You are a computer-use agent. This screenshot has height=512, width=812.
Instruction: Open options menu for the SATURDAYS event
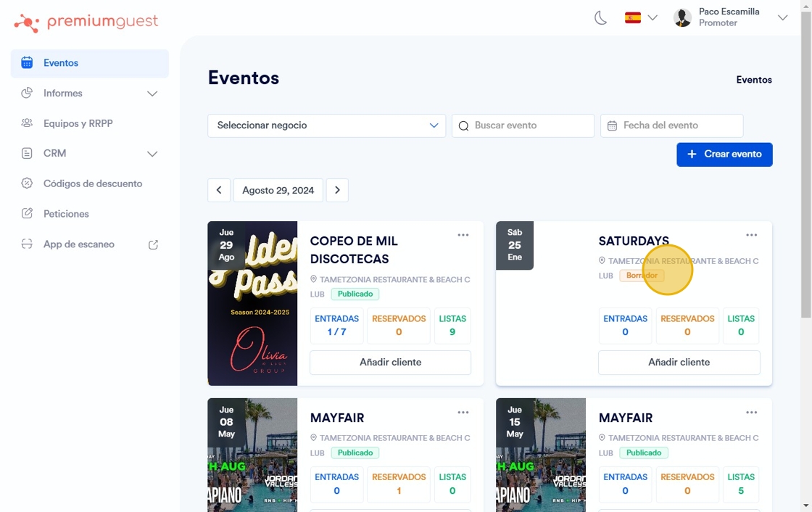tap(751, 235)
